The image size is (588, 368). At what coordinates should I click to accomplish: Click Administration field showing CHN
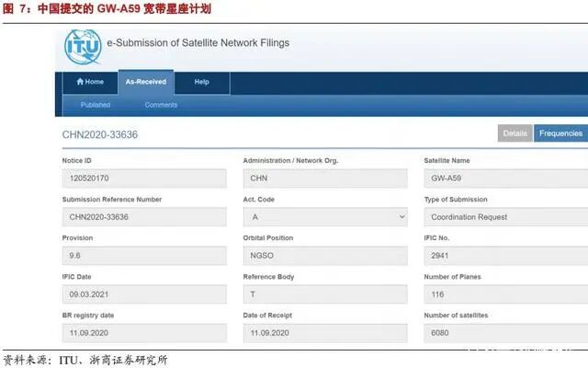325,178
